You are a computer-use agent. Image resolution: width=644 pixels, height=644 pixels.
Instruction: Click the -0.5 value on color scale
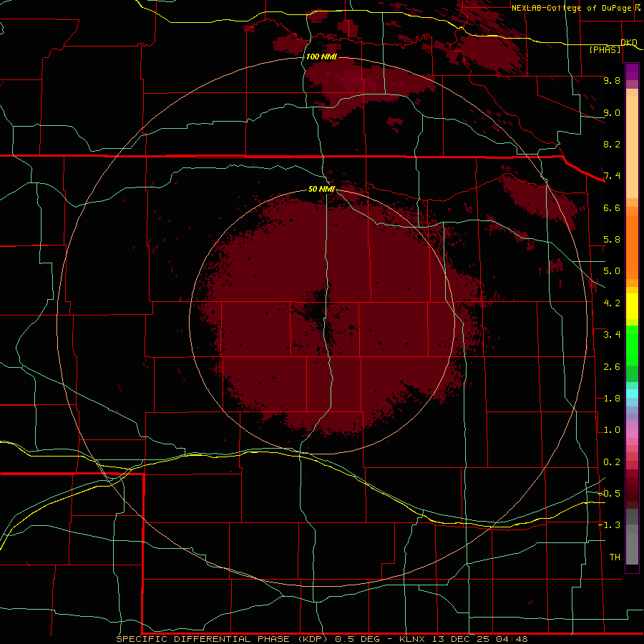click(x=609, y=494)
